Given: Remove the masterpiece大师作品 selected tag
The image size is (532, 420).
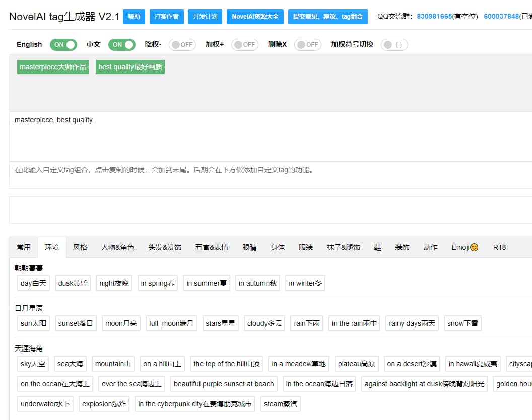Looking at the screenshot, I should tap(52, 66).
